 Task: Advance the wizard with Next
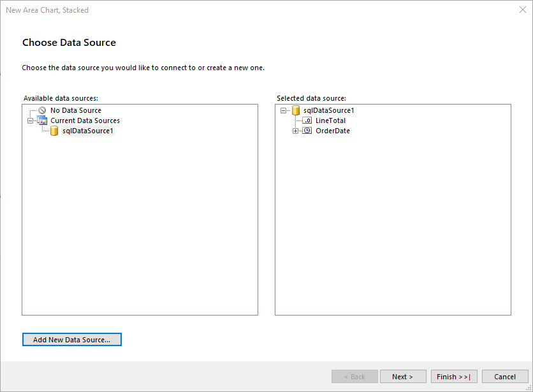click(x=403, y=376)
